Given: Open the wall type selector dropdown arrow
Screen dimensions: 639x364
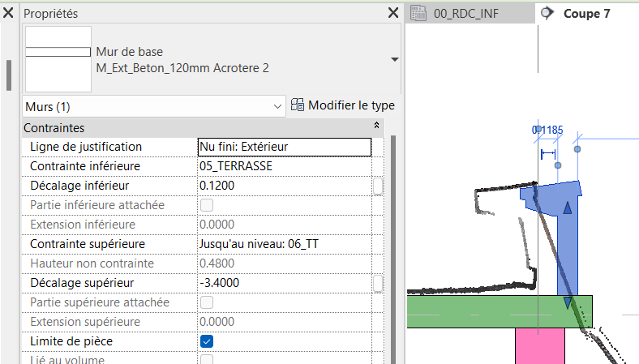Looking at the screenshot, I should pyautogui.click(x=394, y=60).
